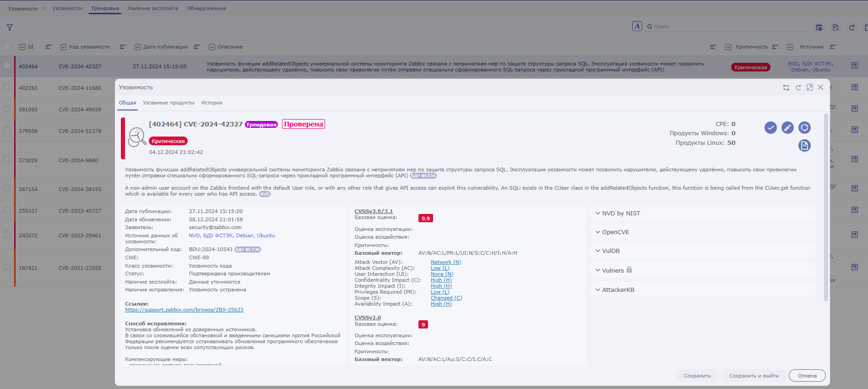
Task: Click the Changed (C) scope link
Action: pyautogui.click(x=446, y=298)
